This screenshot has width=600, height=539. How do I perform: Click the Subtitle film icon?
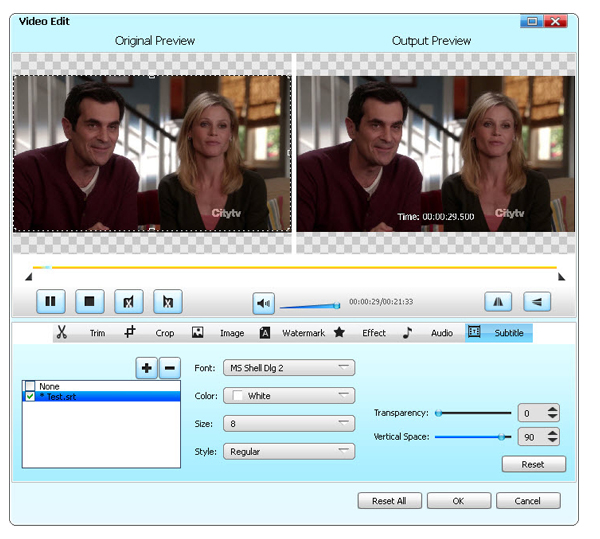click(x=474, y=332)
